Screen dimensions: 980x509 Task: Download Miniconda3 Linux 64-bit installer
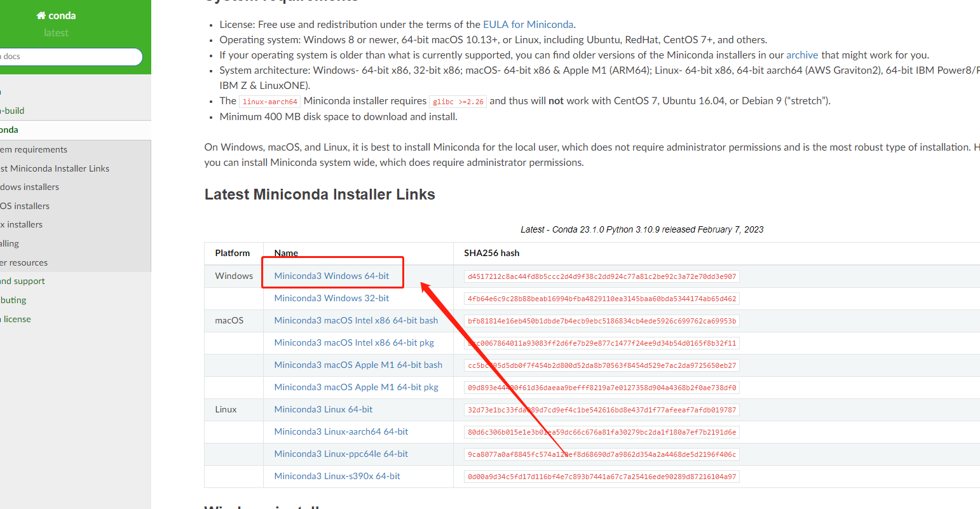point(323,409)
